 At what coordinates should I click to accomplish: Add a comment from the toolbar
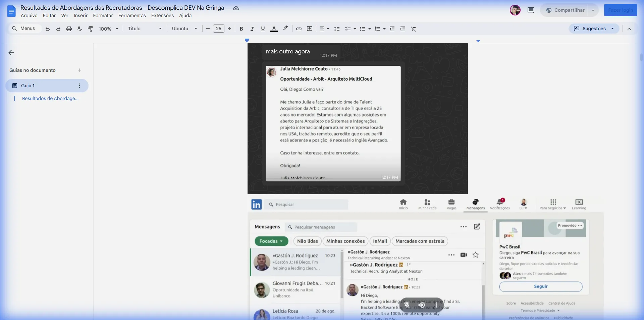(310, 29)
